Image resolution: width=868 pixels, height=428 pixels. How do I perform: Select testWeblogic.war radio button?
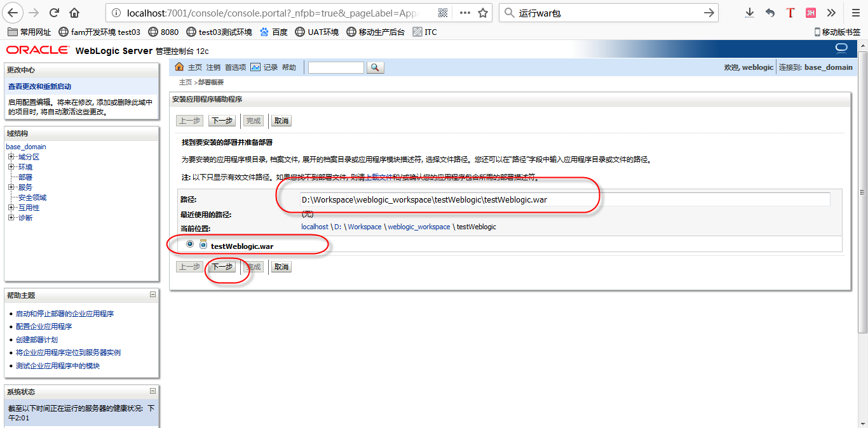[x=190, y=244]
